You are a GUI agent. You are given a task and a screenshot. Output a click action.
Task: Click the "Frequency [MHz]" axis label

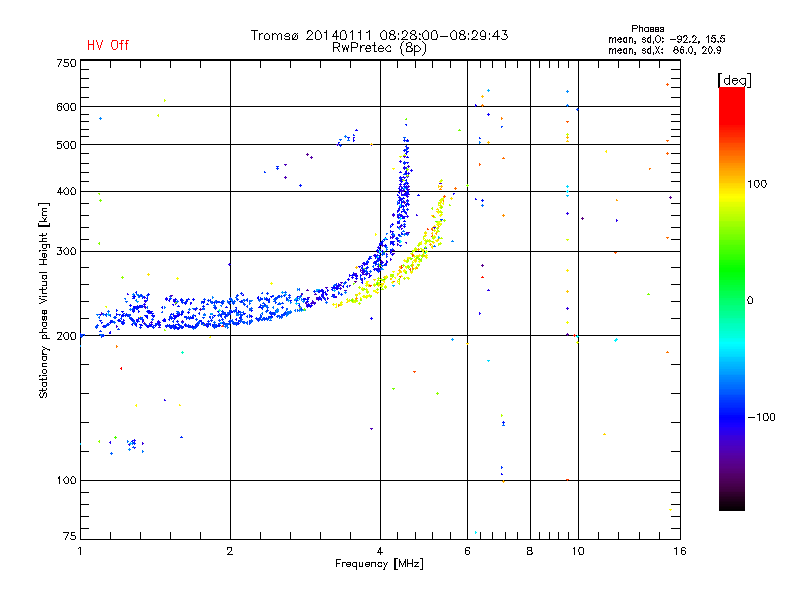[379, 564]
